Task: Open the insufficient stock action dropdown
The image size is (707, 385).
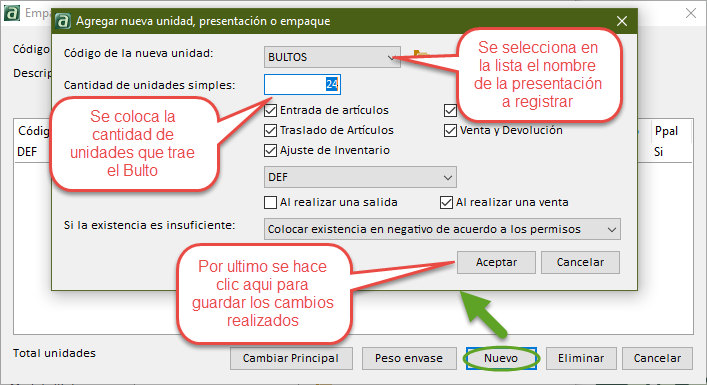Action: click(x=442, y=229)
